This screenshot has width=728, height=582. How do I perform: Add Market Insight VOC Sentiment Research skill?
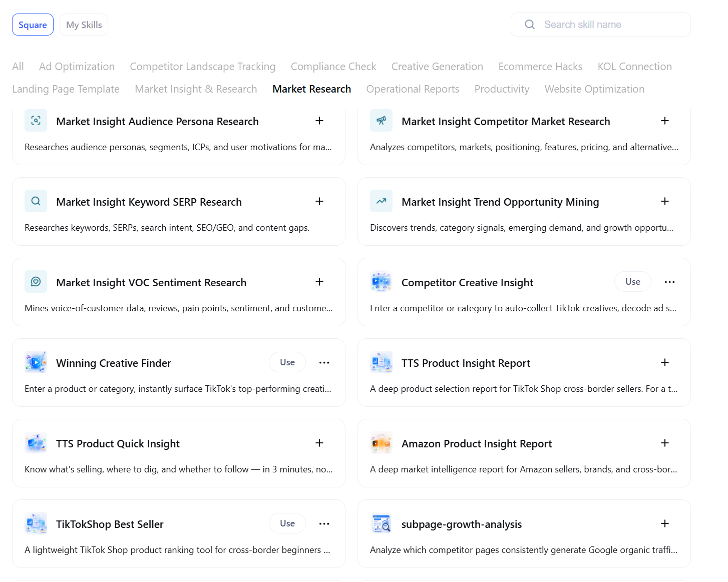(x=319, y=282)
